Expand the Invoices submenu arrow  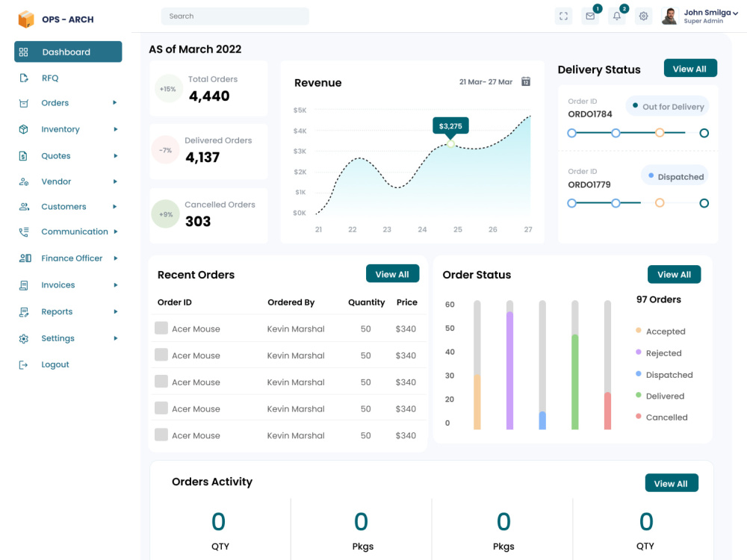115,285
